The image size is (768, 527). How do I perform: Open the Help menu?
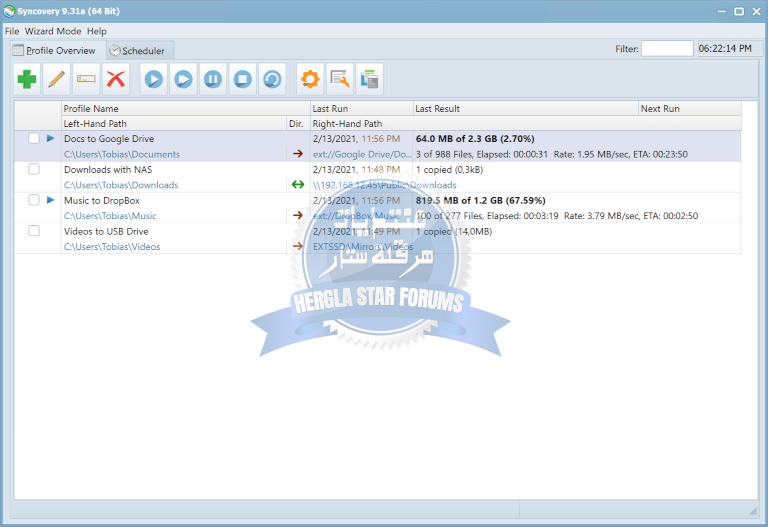point(96,31)
